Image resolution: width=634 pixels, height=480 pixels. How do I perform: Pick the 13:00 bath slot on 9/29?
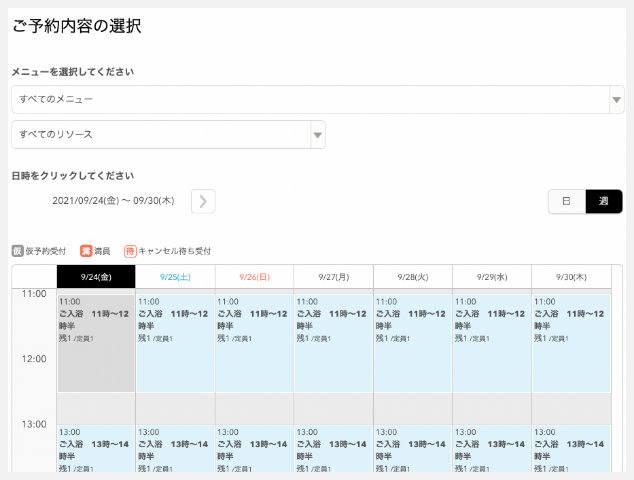pos(492,448)
